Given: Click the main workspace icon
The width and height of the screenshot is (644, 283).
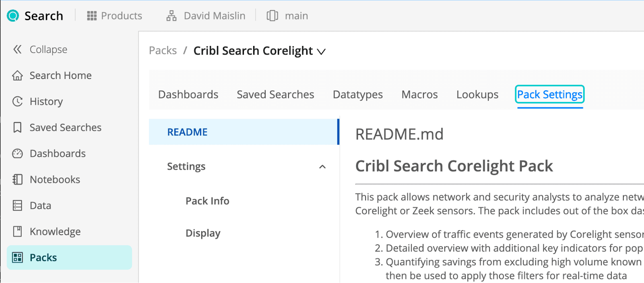Looking at the screenshot, I should 272,16.
